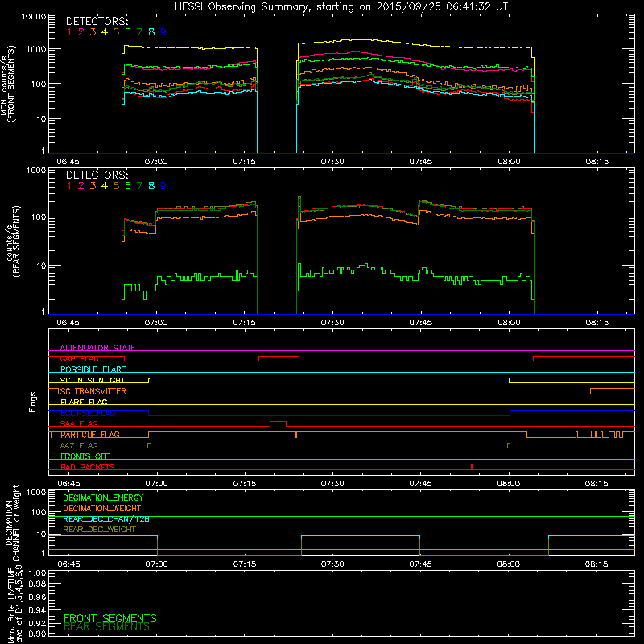644x644 pixels.
Task: Select detector 7 in front segments legend
Action: 139,32
